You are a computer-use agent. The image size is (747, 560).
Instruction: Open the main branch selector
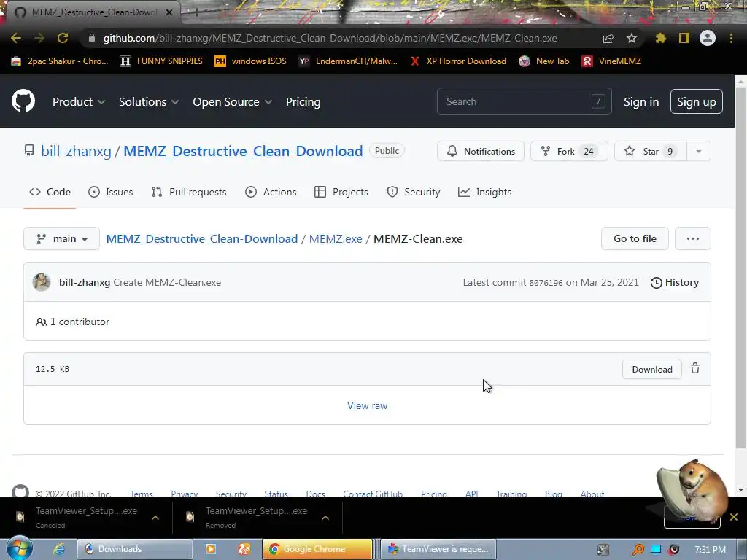click(61, 238)
